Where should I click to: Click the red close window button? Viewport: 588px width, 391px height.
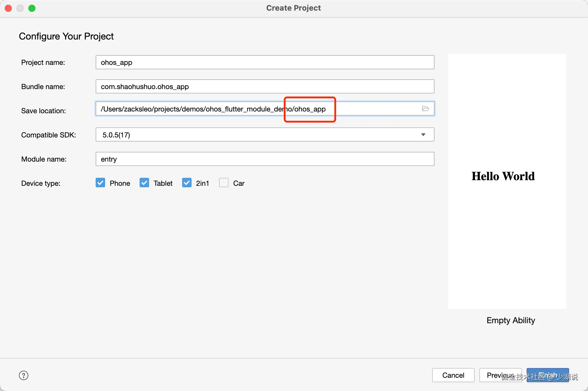point(9,8)
